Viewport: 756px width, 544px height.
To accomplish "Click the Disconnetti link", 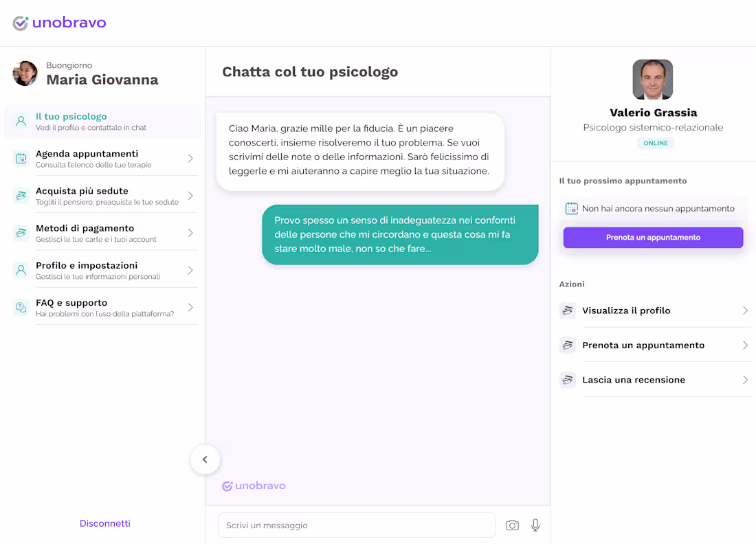I will pyautogui.click(x=104, y=523).
